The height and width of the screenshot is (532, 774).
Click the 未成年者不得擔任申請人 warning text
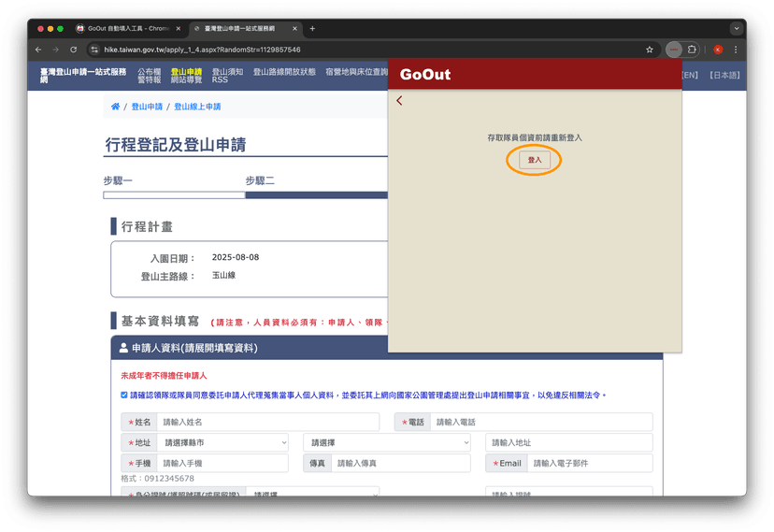pyautogui.click(x=164, y=376)
